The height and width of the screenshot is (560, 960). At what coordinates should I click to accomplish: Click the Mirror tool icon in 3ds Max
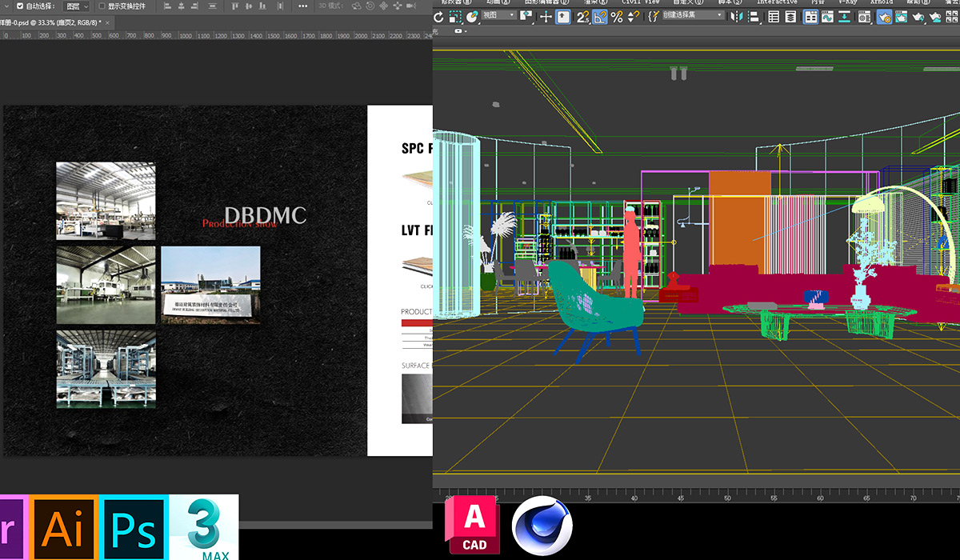(x=735, y=17)
